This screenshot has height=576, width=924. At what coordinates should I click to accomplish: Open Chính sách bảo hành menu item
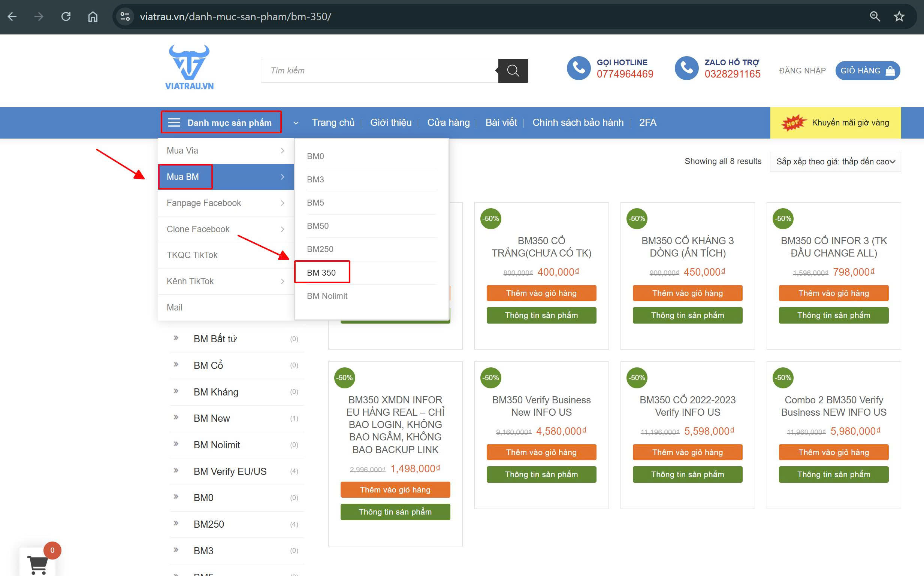[578, 123]
